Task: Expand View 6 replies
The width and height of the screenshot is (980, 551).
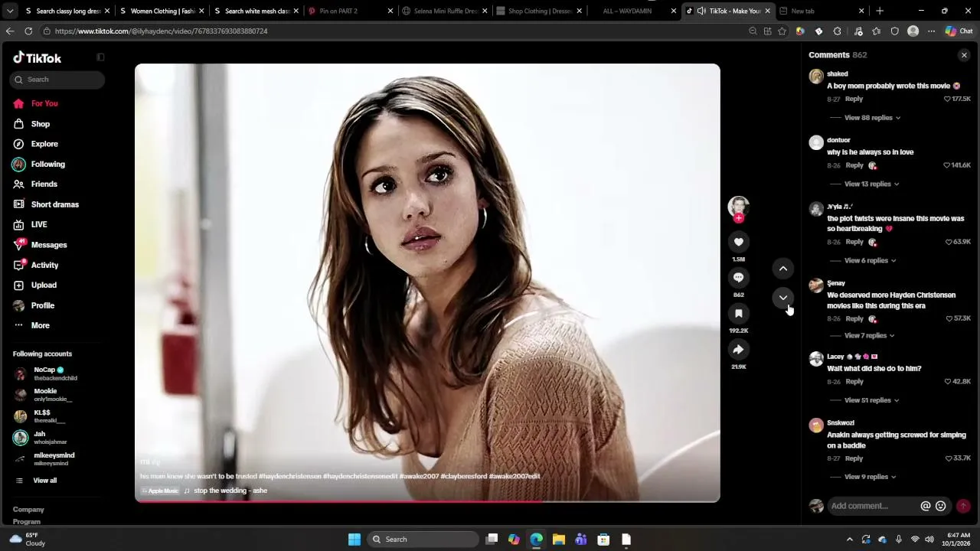Action: [870, 261]
